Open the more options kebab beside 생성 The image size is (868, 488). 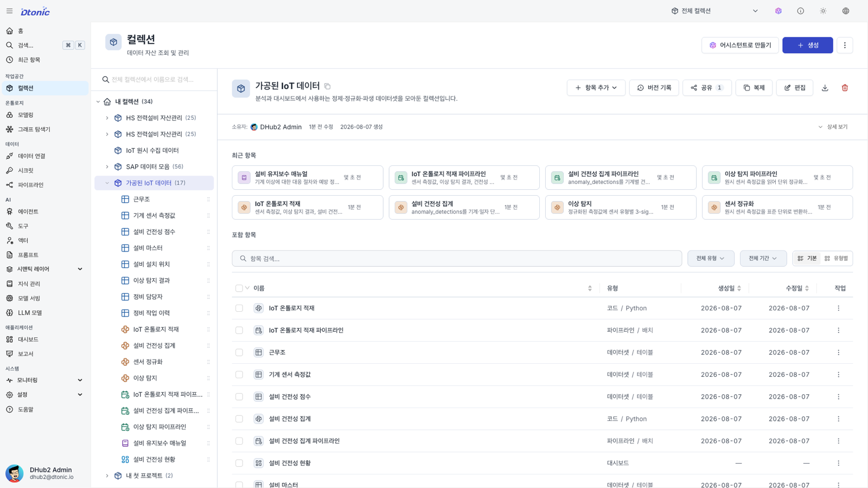pos(845,45)
